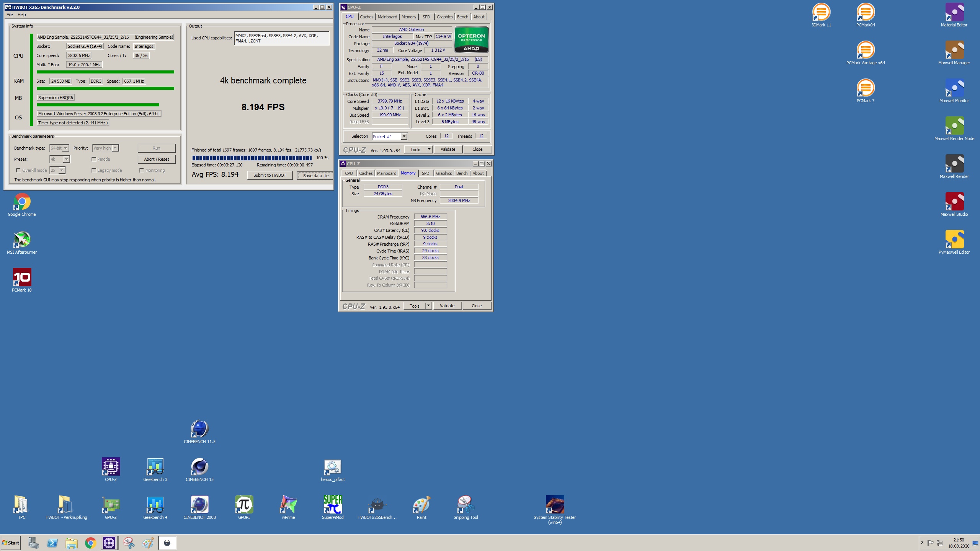The height and width of the screenshot is (551, 980).
Task: Launch the System Stability Tester (win64) icon
Action: (x=555, y=510)
